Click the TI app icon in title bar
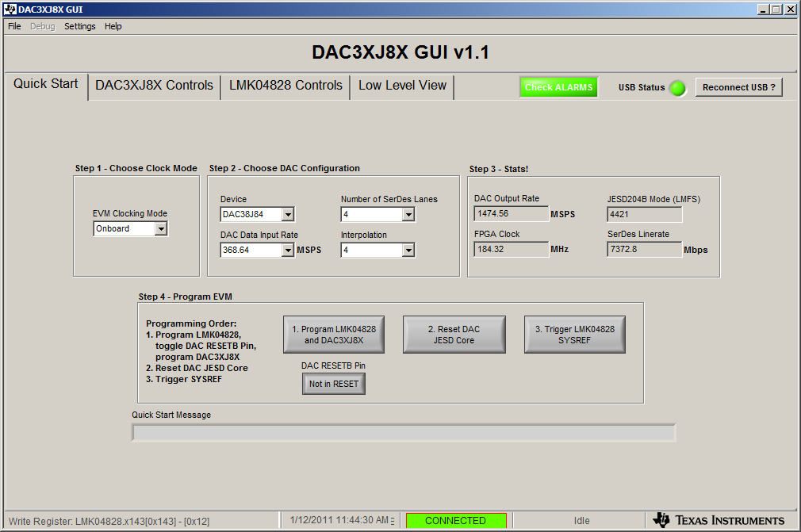The height and width of the screenshot is (532, 801). (x=10, y=10)
